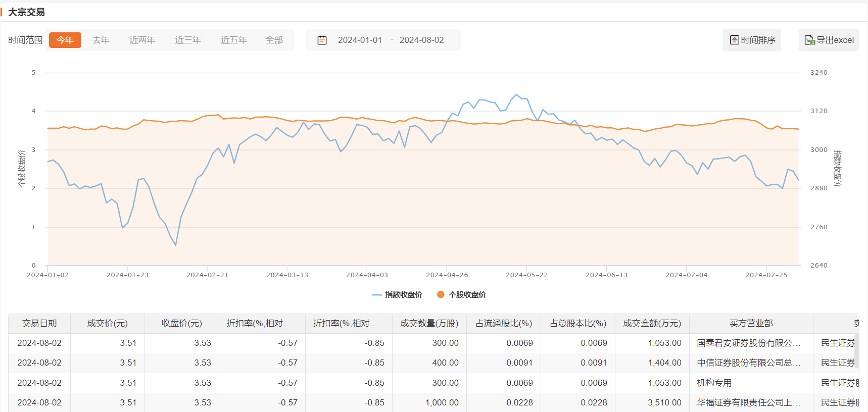This screenshot has width=868, height=412.
Task: Click buyer 国泰君安证券股份有限公司 cell
Action: point(748,343)
